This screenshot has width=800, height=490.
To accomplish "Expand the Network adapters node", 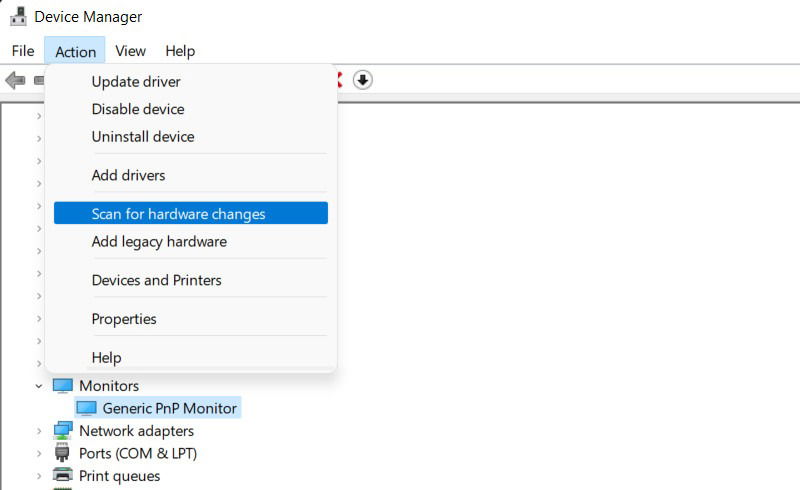I will (39, 431).
